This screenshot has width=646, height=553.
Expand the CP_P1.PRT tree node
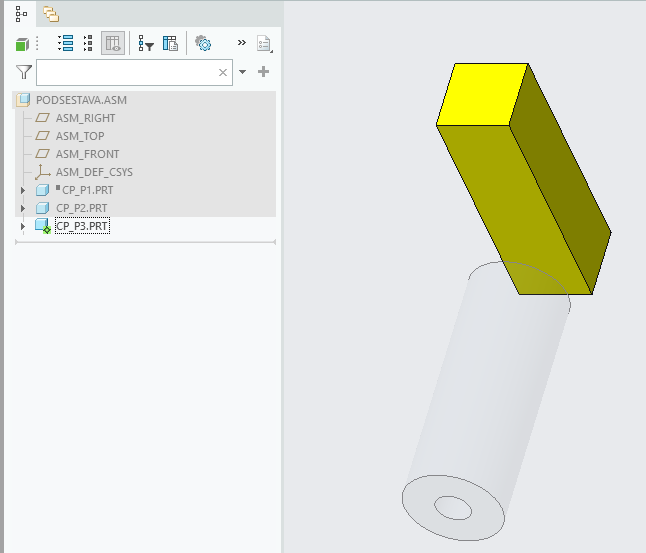pos(24,190)
